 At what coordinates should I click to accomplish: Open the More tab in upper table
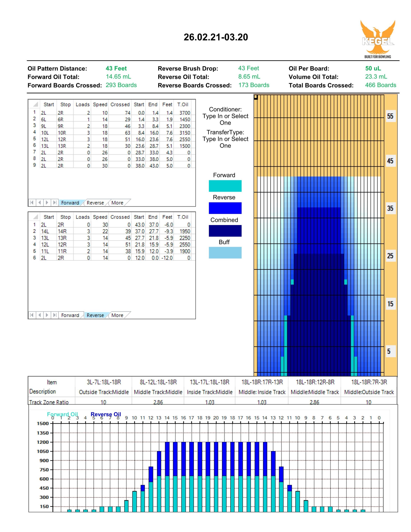117,203
